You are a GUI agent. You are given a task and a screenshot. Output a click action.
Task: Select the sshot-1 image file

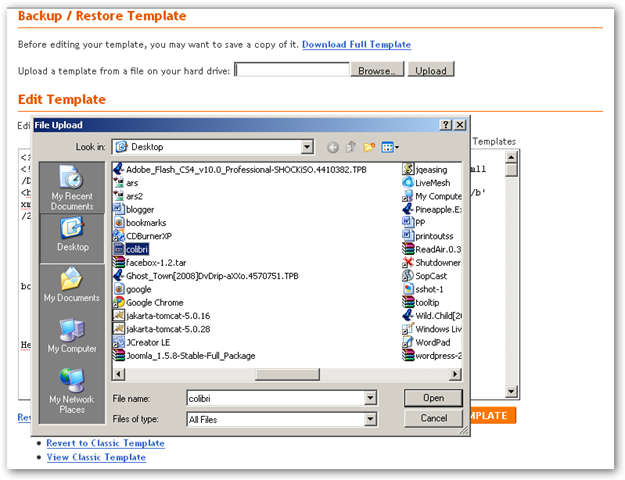tap(423, 289)
